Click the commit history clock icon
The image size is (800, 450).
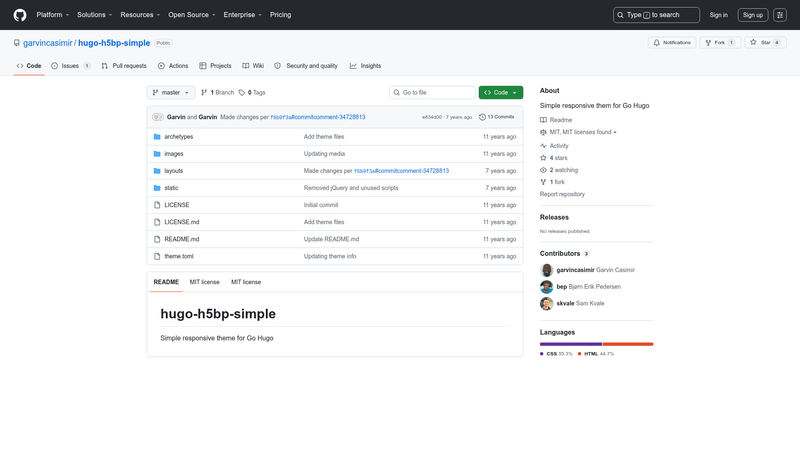482,117
